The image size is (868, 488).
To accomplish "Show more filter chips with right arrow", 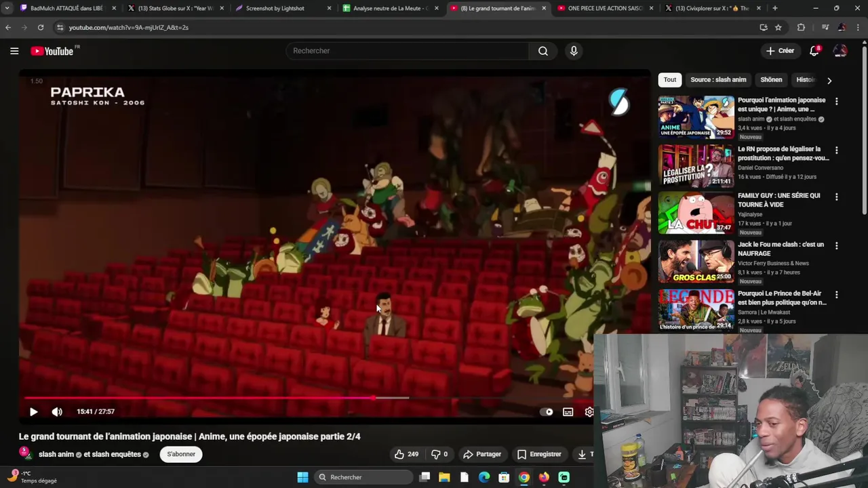I will (829, 80).
